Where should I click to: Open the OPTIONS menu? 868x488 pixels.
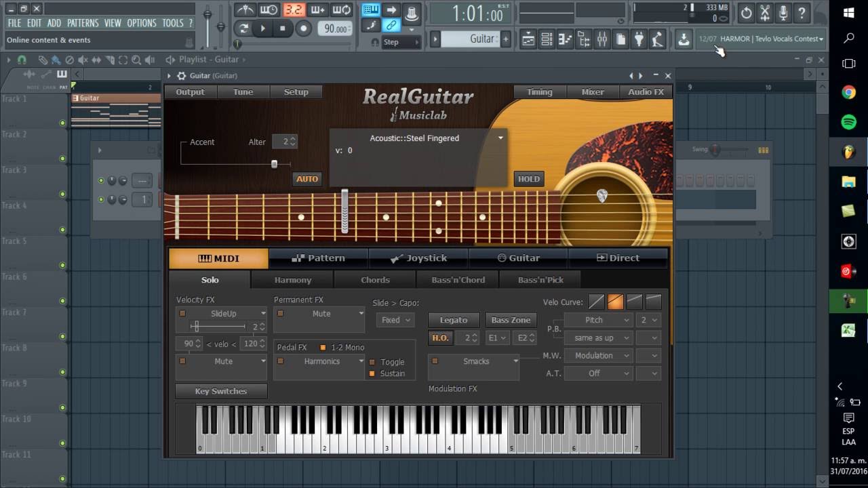click(x=142, y=23)
